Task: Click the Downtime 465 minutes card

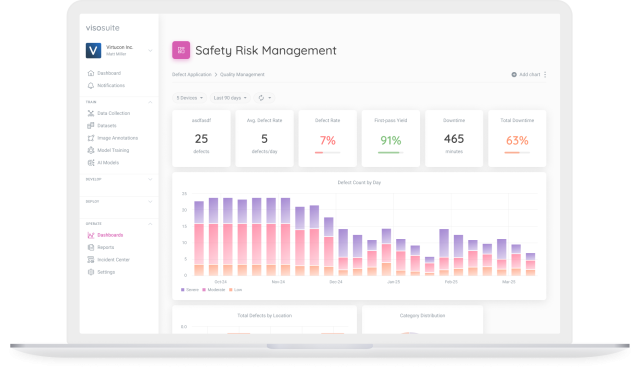Action: tap(454, 138)
